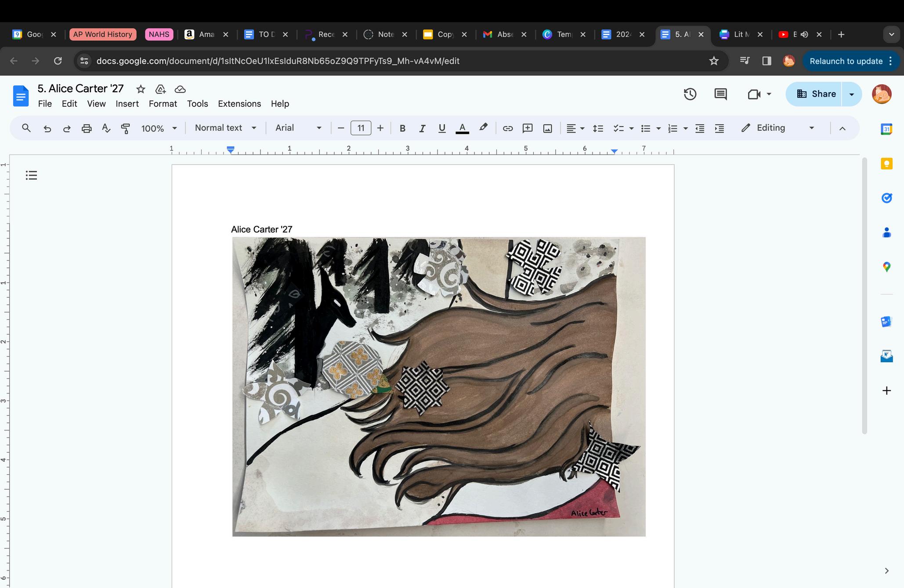904x588 pixels.
Task: Open version history clock icon
Action: point(690,94)
